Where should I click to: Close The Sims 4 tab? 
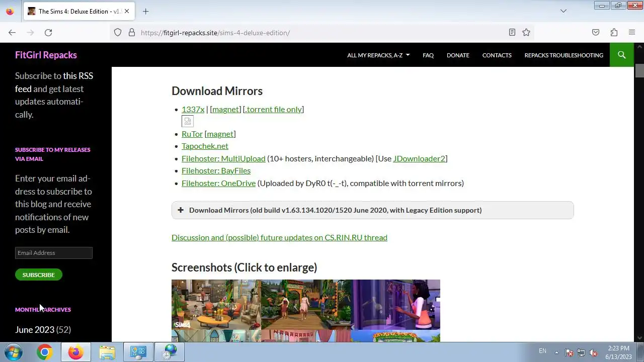[127, 11]
